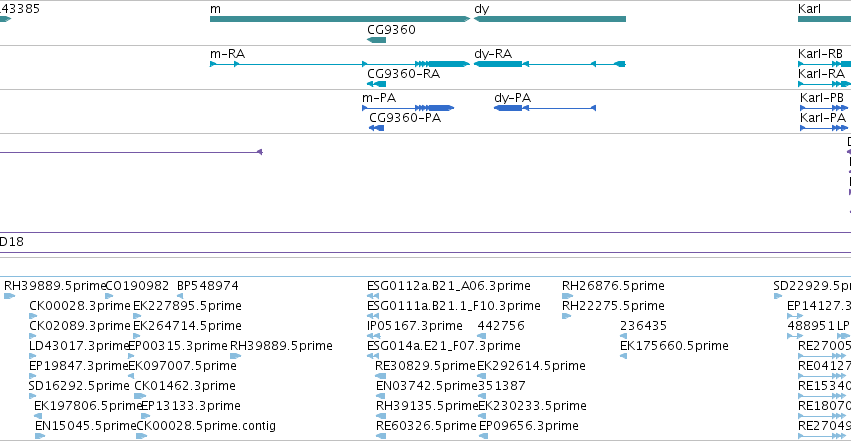Select the Karl-RB transcript

(x=824, y=64)
